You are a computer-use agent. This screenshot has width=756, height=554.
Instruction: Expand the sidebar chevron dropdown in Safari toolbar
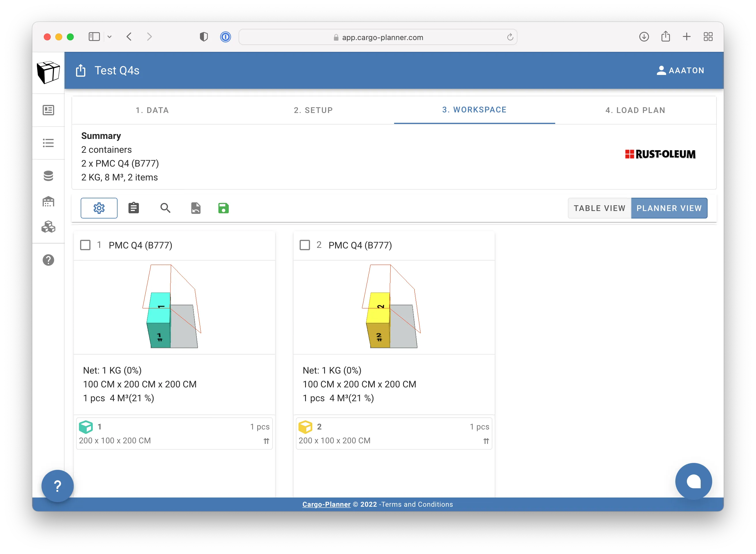click(x=109, y=37)
